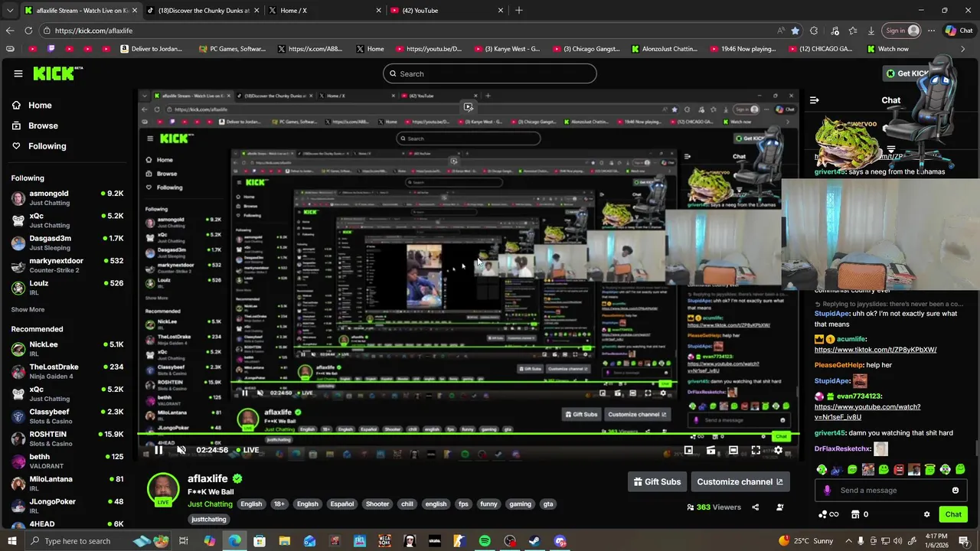Image resolution: width=980 pixels, height=551 pixels.
Task: Show hidden system tray icons
Action: [848, 541]
